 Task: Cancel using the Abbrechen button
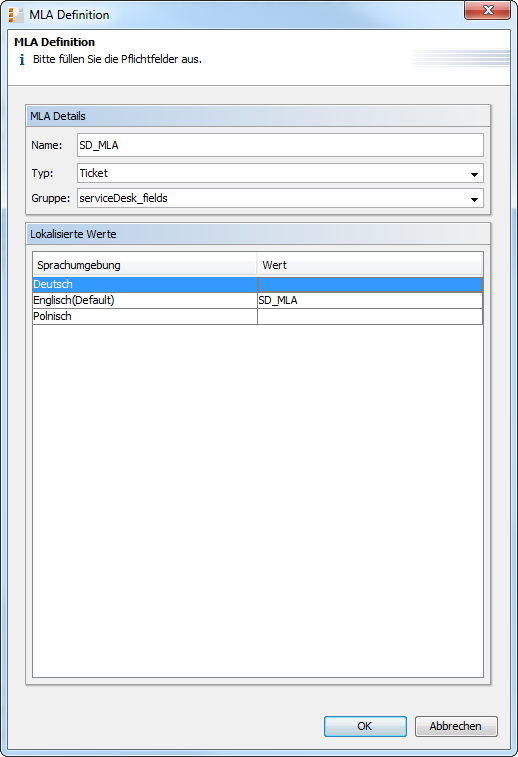(x=456, y=726)
